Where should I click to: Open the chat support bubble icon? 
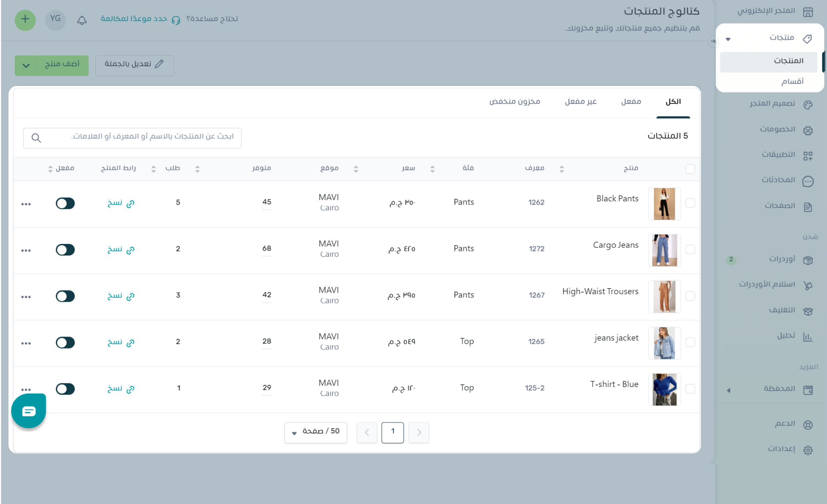pos(29,411)
